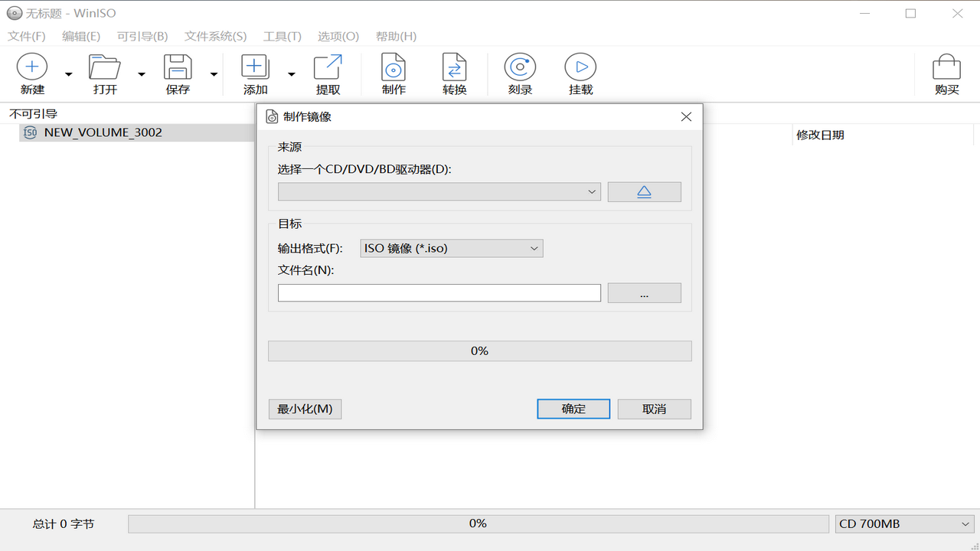The width and height of the screenshot is (980, 551).
Task: Click the 0% progress bar in the dialog
Action: pos(479,350)
